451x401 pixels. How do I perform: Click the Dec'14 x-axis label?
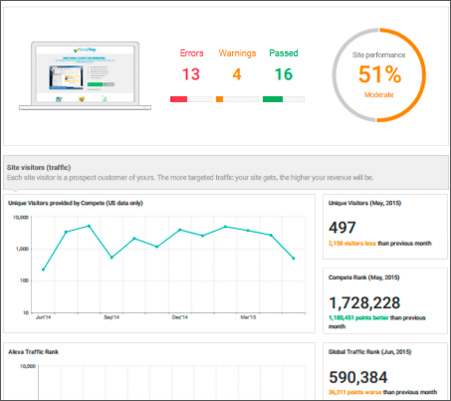[x=180, y=317]
